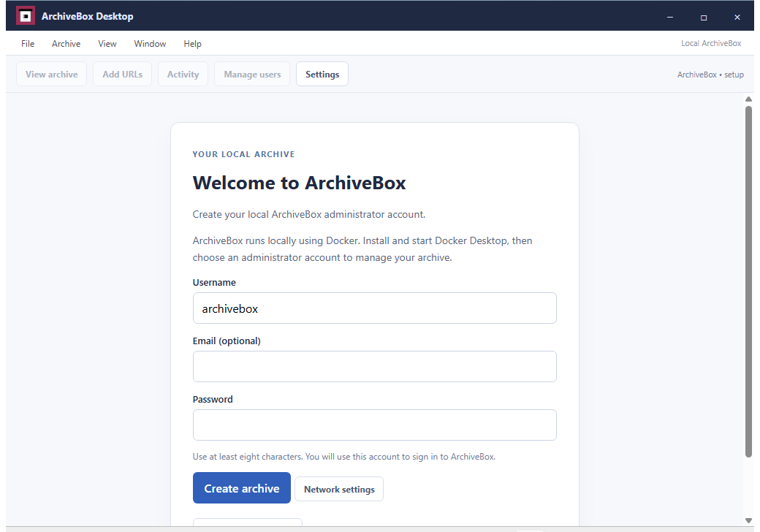Click the 'Local ArchiveBox' label
Image resolution: width=760 pixels, height=532 pixels.
tap(711, 43)
